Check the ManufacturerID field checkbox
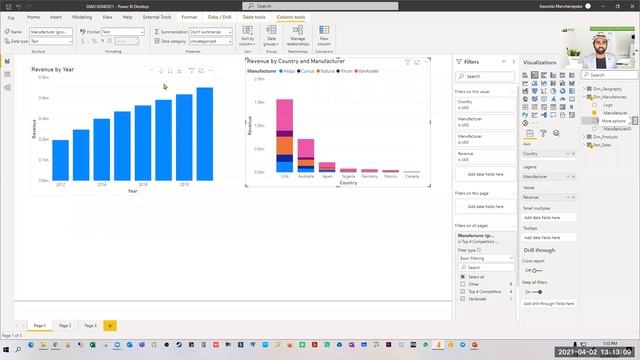 coord(594,129)
